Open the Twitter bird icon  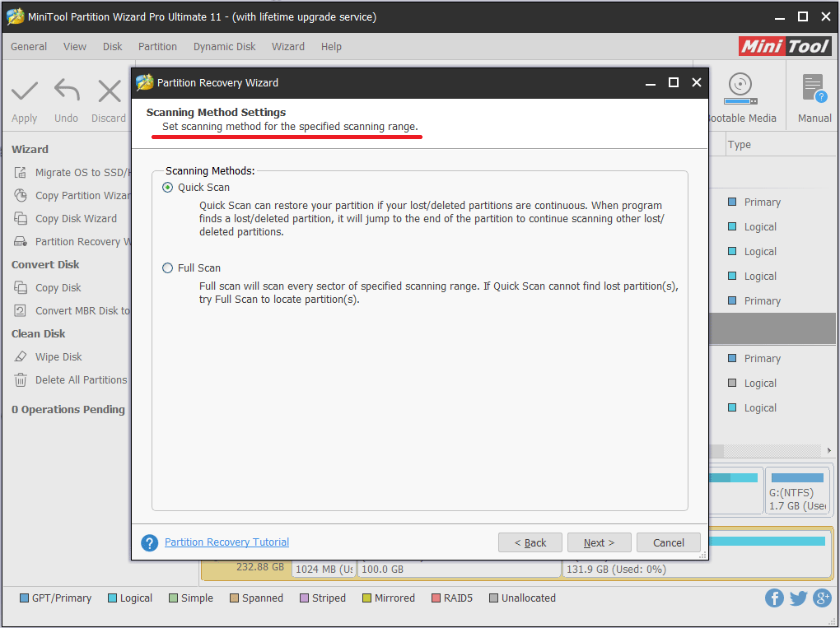coord(798,598)
